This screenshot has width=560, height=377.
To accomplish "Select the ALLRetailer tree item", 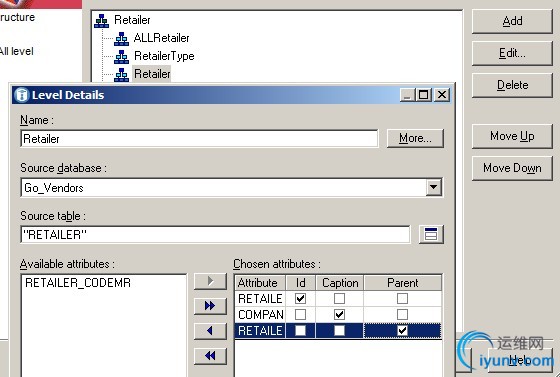I will click(x=161, y=38).
